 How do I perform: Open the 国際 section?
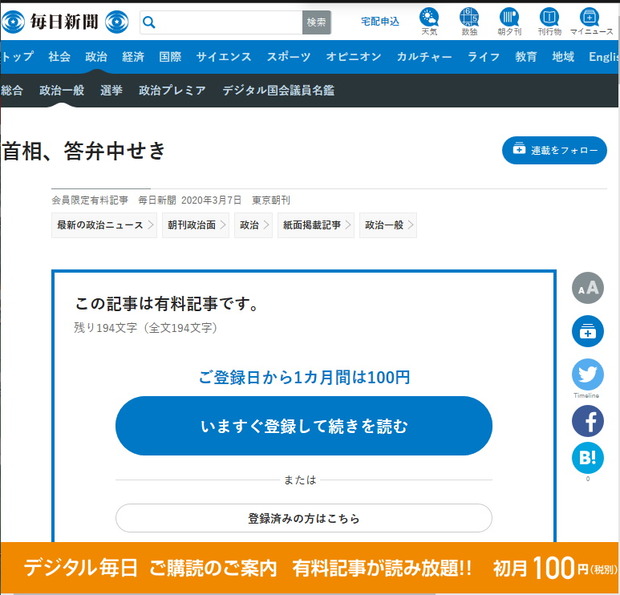pyautogui.click(x=170, y=57)
